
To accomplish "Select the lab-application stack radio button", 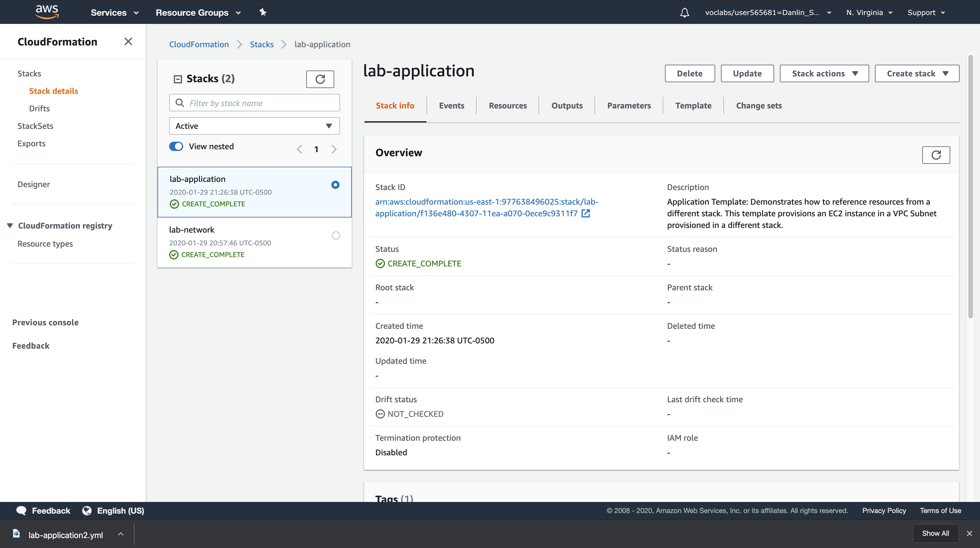I will (335, 185).
